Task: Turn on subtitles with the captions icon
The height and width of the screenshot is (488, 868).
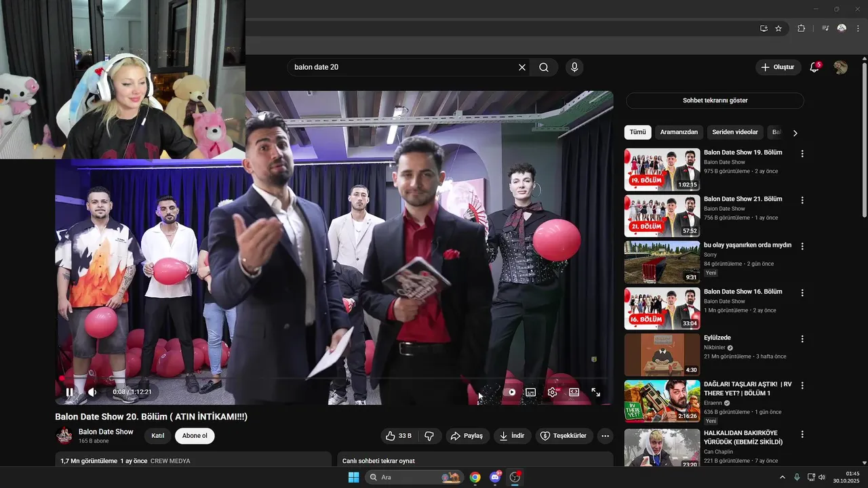Action: 531,392
